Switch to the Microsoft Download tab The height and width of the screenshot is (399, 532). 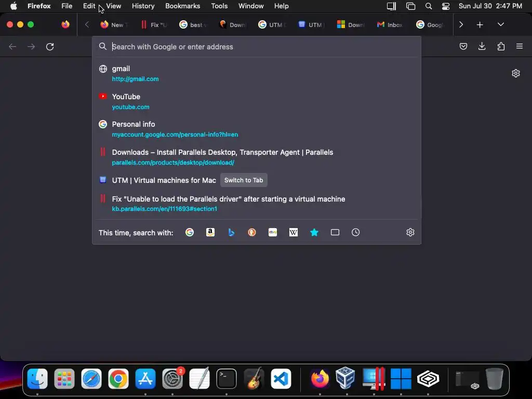click(x=351, y=25)
